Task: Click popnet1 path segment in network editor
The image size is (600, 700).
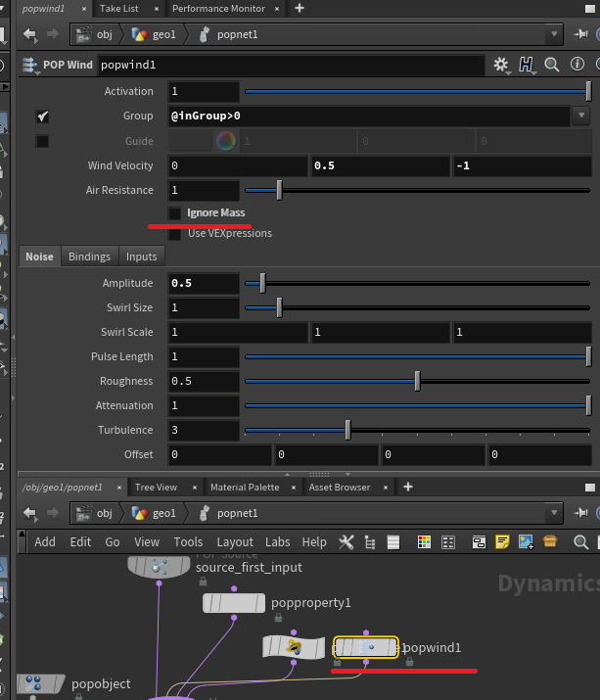Action: [229, 513]
